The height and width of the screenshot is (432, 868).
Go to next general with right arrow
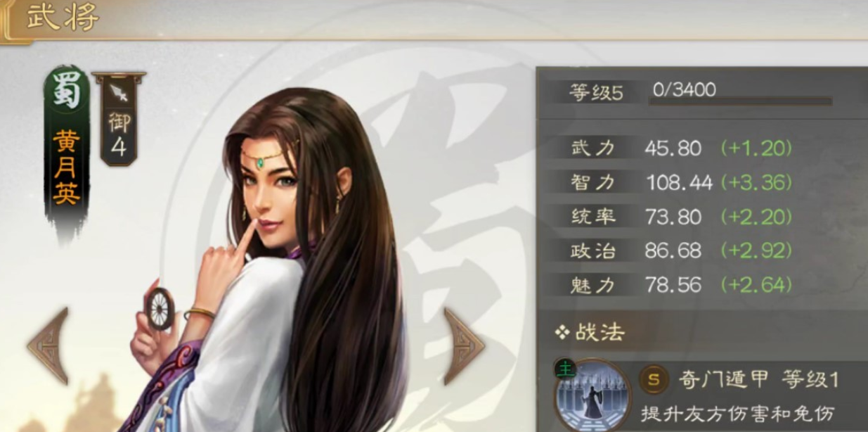point(464,345)
